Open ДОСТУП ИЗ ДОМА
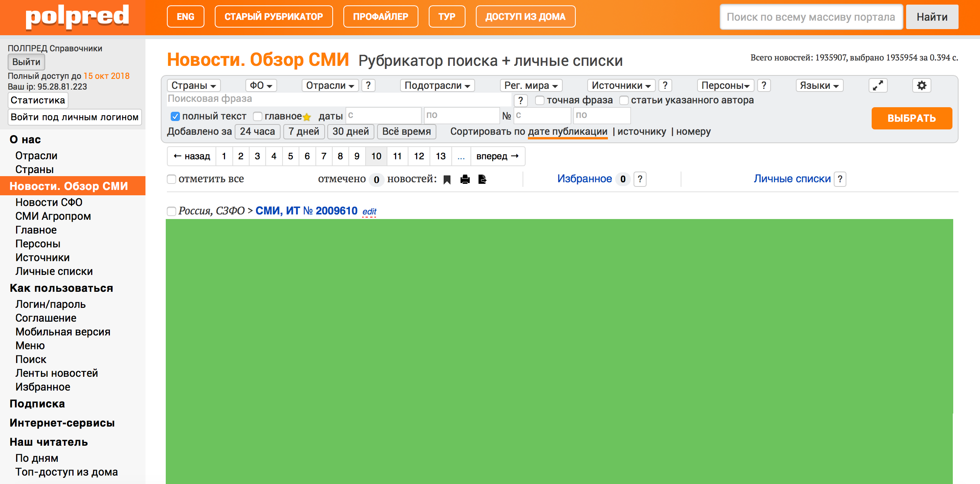Image resolution: width=980 pixels, height=484 pixels. point(526,16)
